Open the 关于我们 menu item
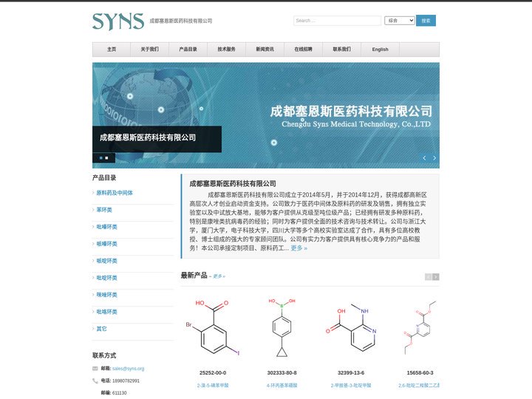This screenshot has width=532, height=399. [149, 50]
